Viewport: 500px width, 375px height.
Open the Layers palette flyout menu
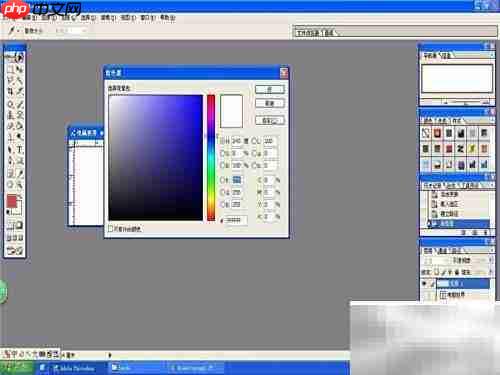[492, 250]
